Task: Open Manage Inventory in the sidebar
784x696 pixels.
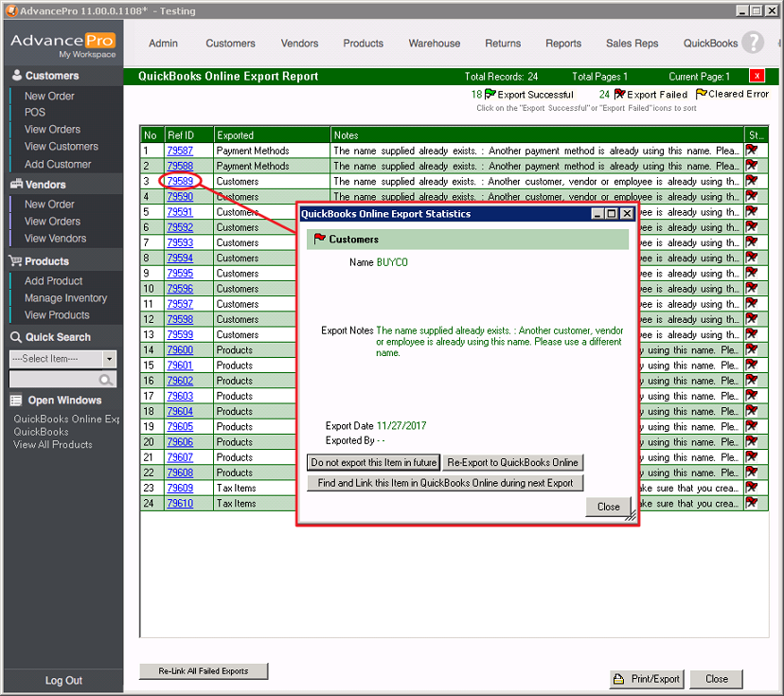Action: 66,298
